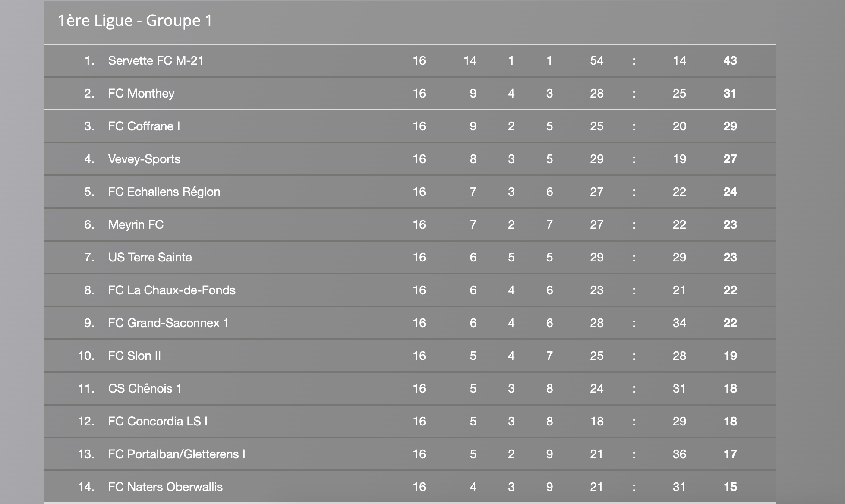Click the Servette FC M-21 team name
The image size is (845, 504).
pos(155,60)
